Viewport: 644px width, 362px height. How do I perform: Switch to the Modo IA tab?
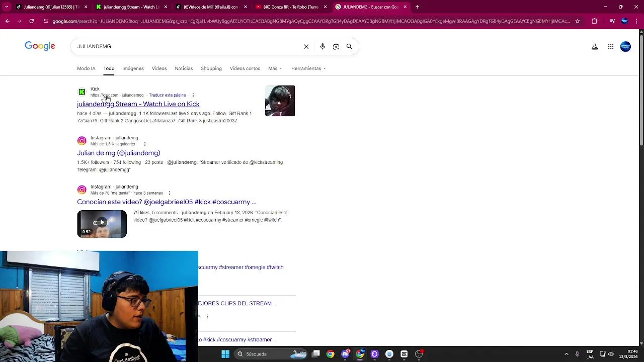click(86, 68)
